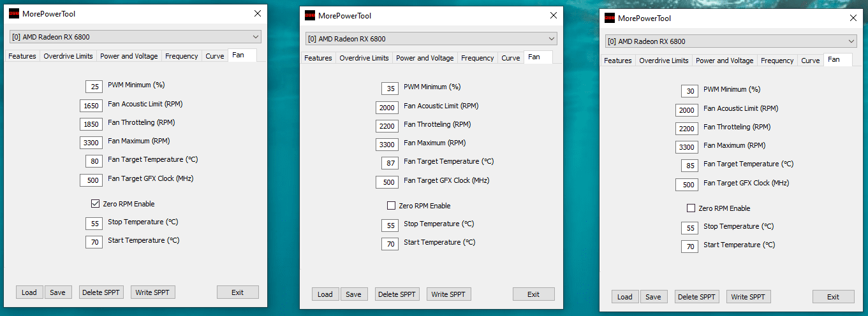Go to Frequency tab in left window

click(x=182, y=56)
